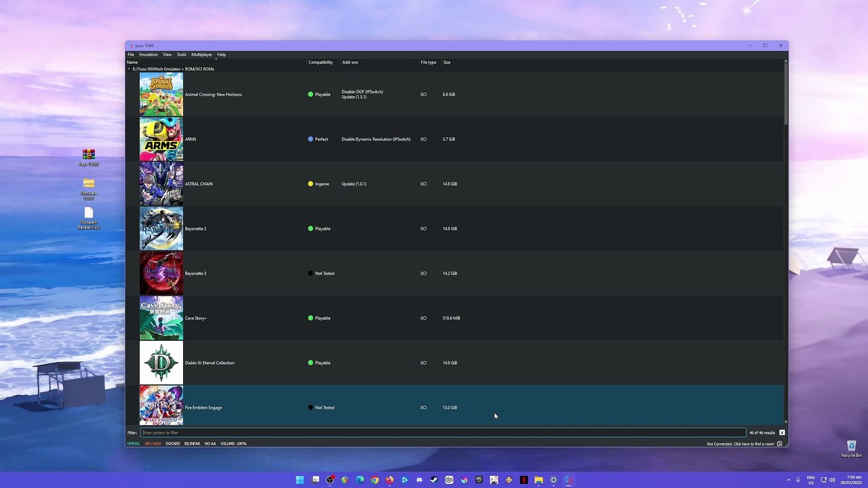Click the 46 of 46 results text
This screenshot has width=868, height=488.
[762, 432]
